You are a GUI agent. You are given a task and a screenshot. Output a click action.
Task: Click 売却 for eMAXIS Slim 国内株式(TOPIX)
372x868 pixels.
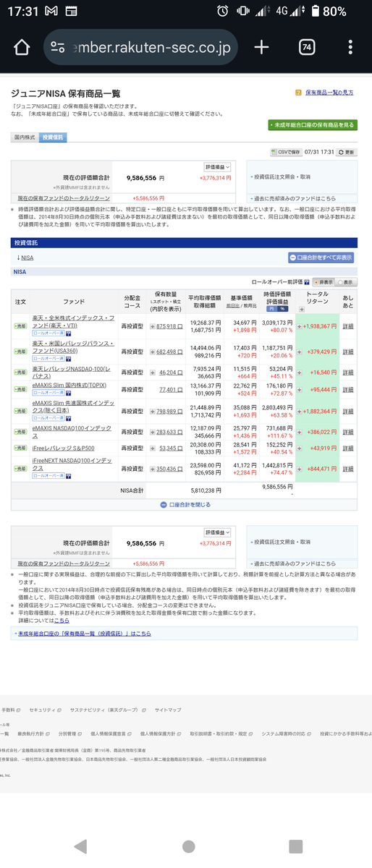[20, 390]
